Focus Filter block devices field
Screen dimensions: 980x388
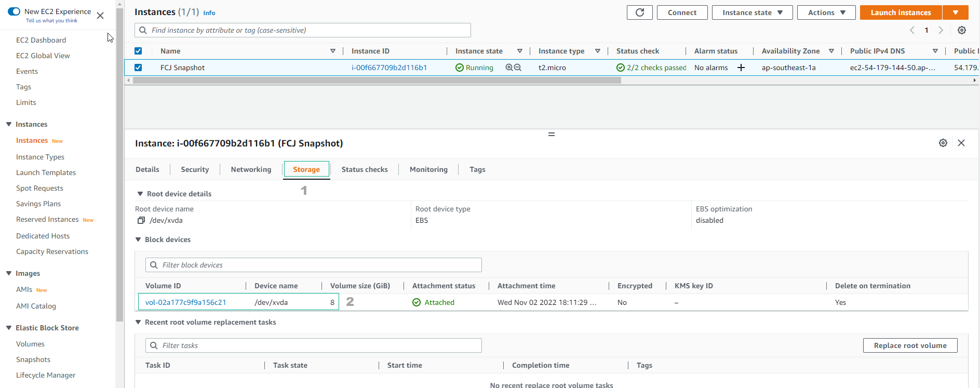pyautogui.click(x=314, y=265)
